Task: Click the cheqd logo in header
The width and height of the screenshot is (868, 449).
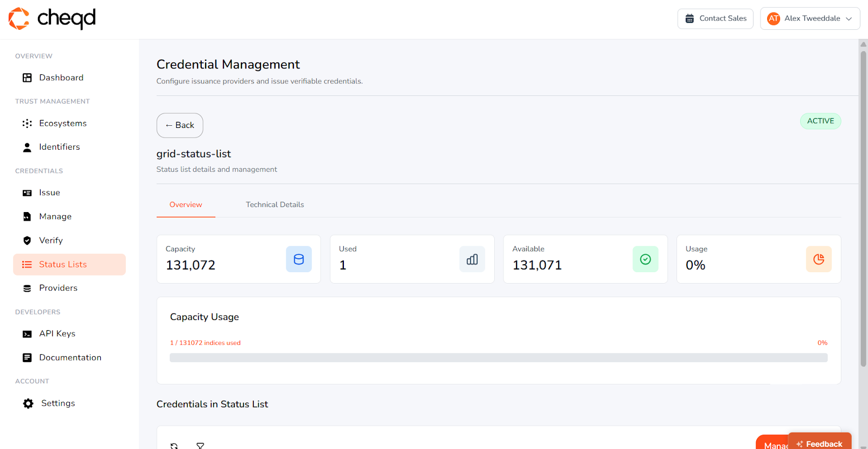Action: pyautogui.click(x=52, y=18)
